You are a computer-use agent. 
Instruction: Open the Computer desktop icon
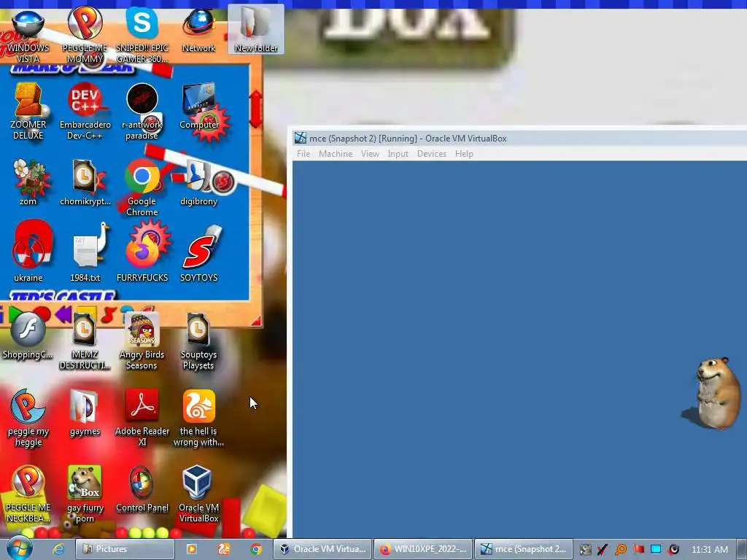199,106
